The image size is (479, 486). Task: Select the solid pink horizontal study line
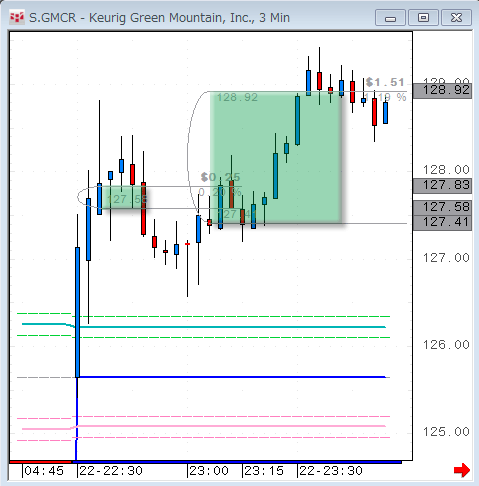pos(203,427)
